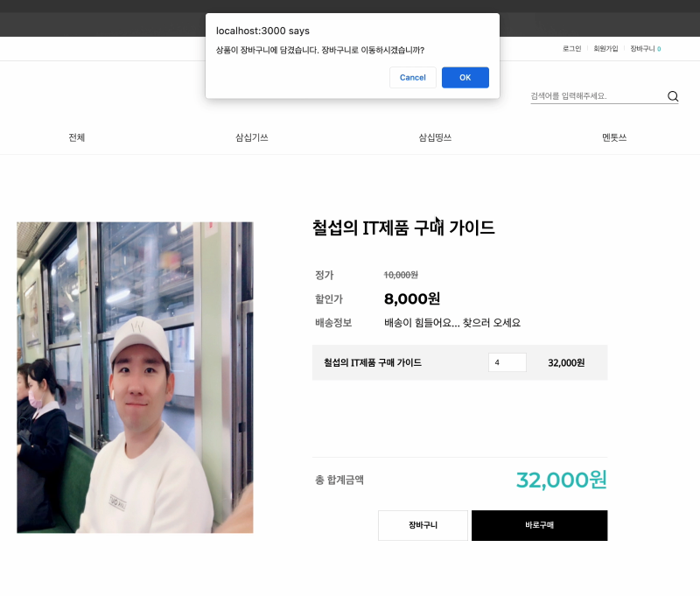The image size is (700, 596).
Task: Select the 전체 category tab
Action: point(77,137)
